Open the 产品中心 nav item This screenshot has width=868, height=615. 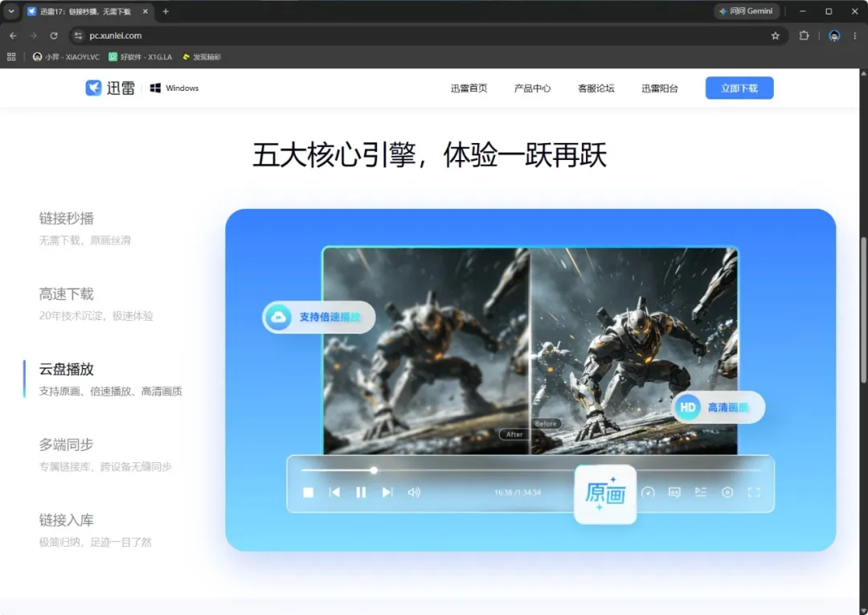(x=532, y=88)
